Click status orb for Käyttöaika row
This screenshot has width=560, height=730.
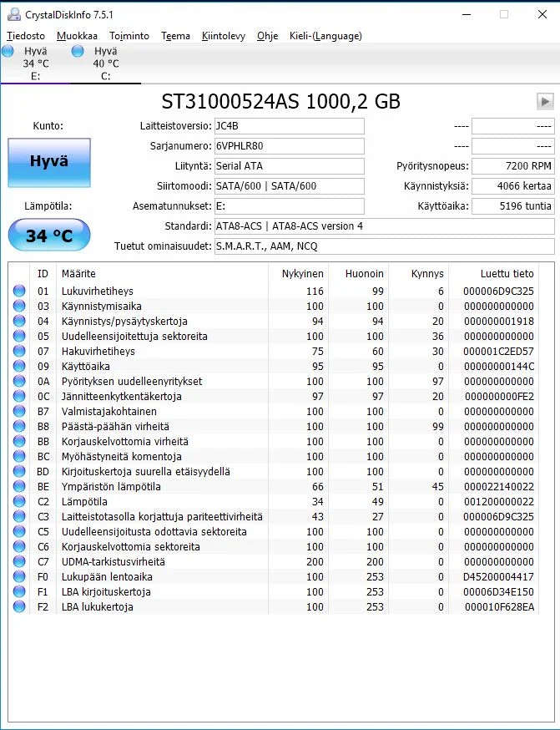click(19, 367)
